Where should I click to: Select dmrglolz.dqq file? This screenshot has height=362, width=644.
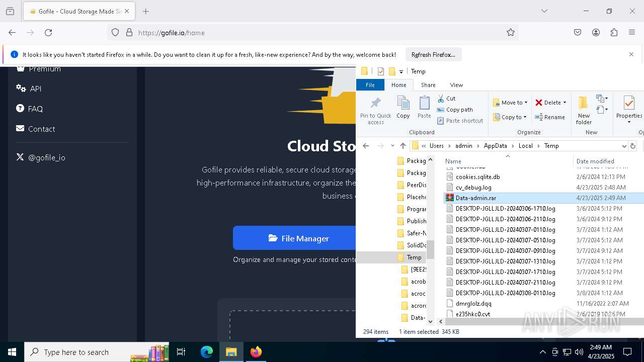point(473,304)
